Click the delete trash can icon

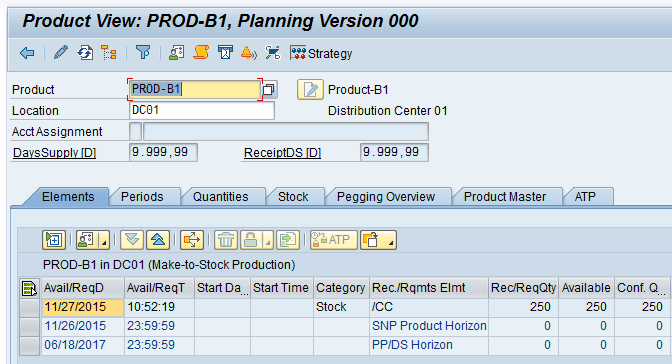tap(226, 240)
